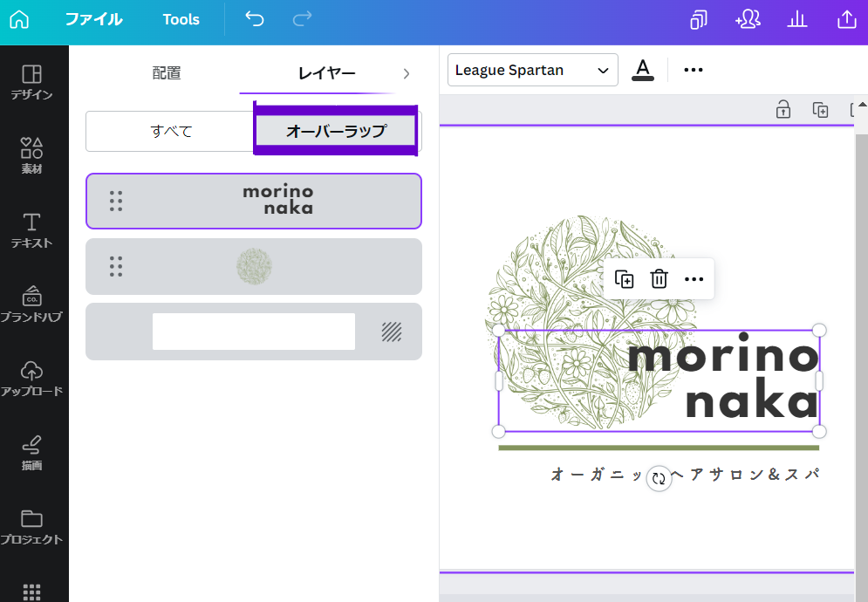Click the top-right resize handle of selection
This screenshot has width=868, height=602.
coord(819,331)
